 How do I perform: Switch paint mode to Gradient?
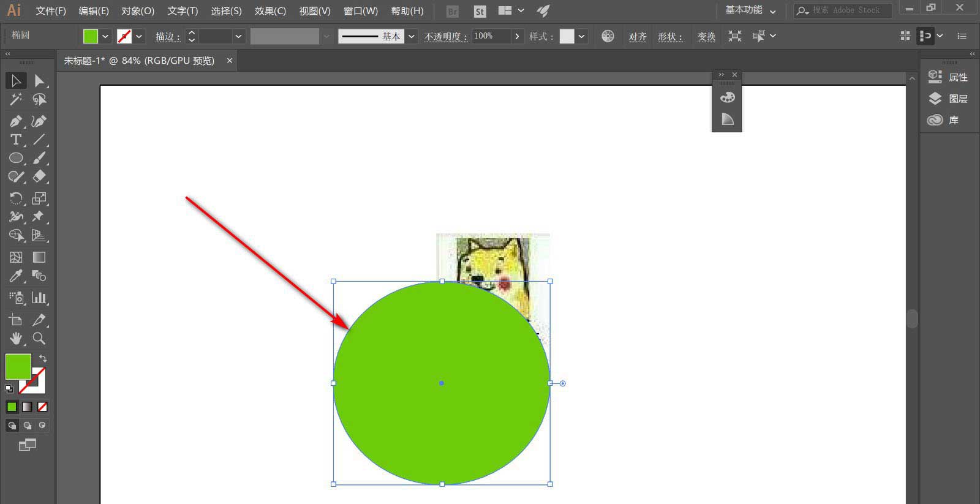(x=27, y=407)
